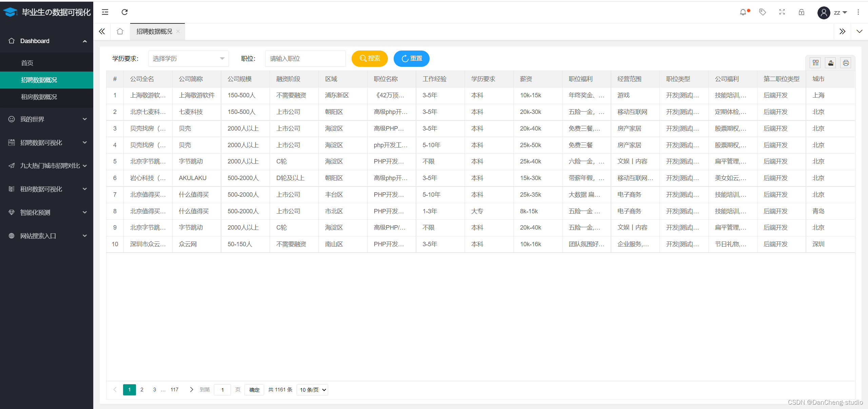Collapse the Dashboard sidebar section
This screenshot has height=409, width=868.
click(x=47, y=41)
